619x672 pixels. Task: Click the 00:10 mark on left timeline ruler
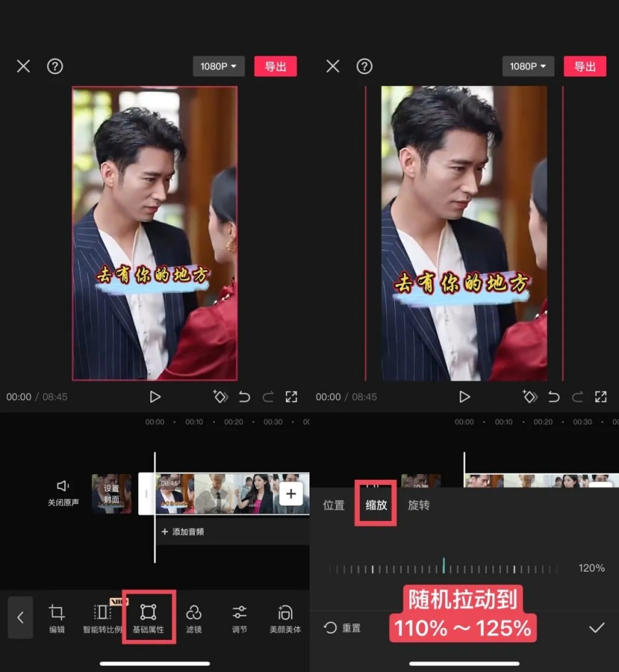(x=194, y=422)
